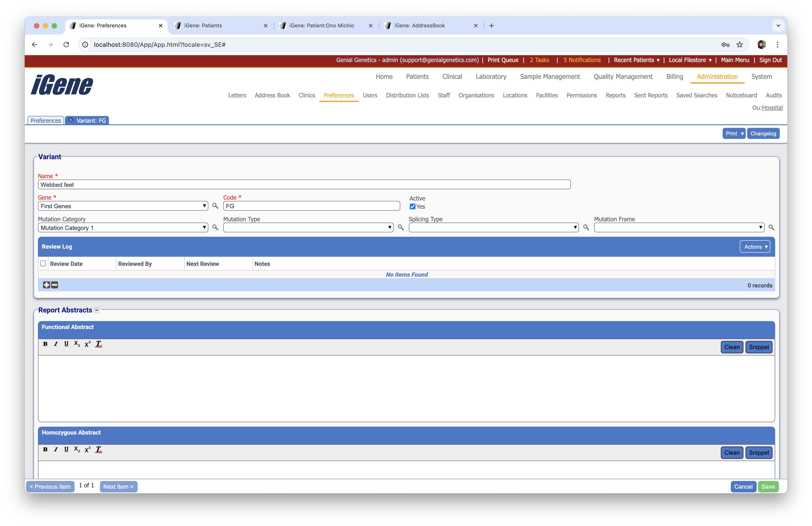Clear formatting in the Functional Abstract toolbar
The image size is (812, 526).
click(99, 344)
